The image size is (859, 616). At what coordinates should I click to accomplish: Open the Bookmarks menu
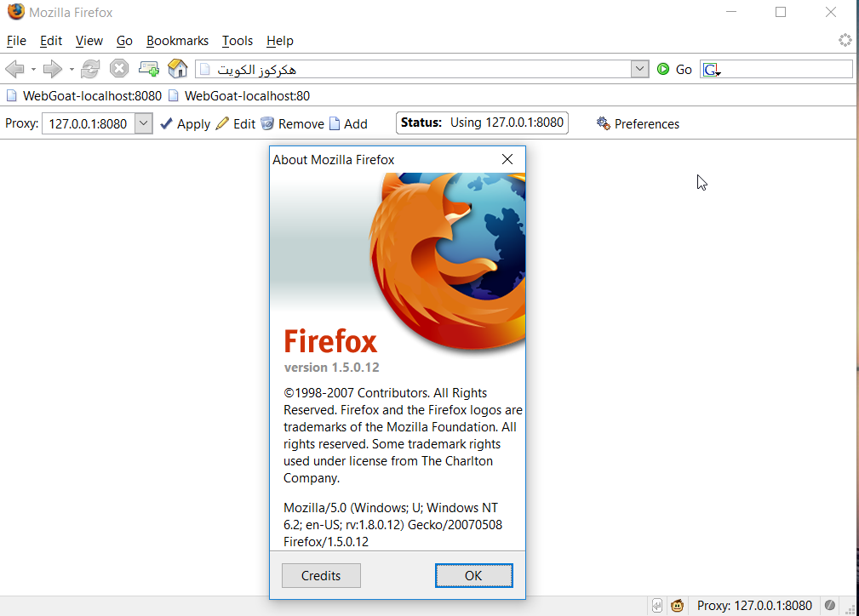177,41
